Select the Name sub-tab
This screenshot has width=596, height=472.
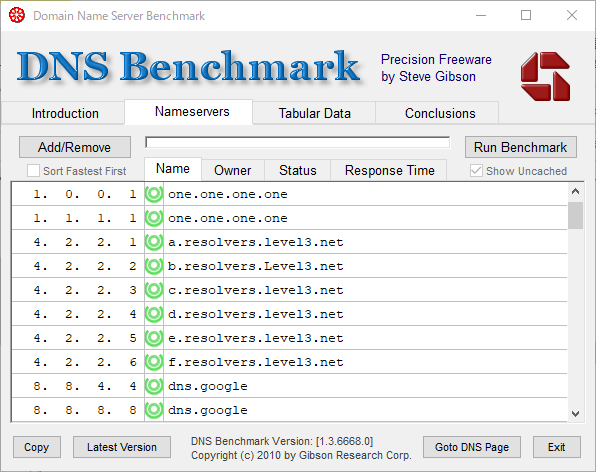(173, 169)
